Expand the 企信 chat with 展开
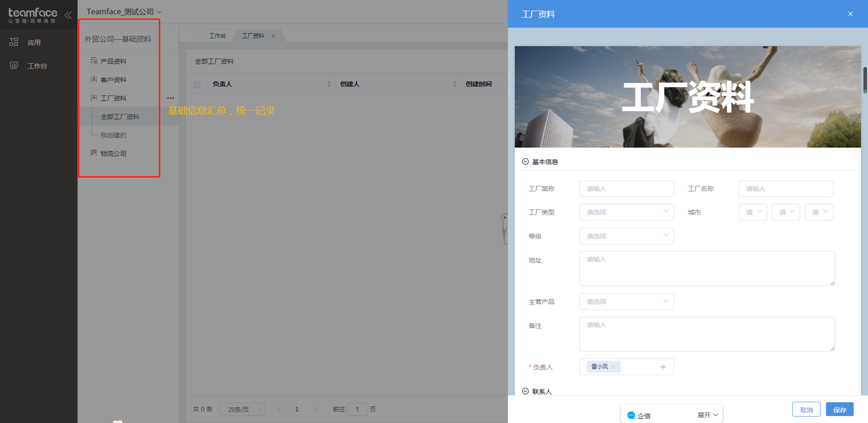 (x=707, y=415)
